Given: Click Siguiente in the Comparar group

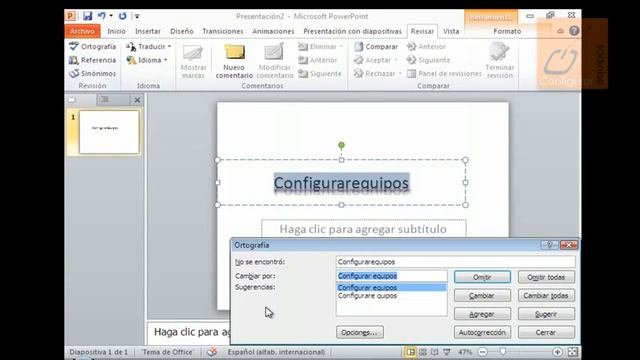Looking at the screenshot, I should click(429, 60).
